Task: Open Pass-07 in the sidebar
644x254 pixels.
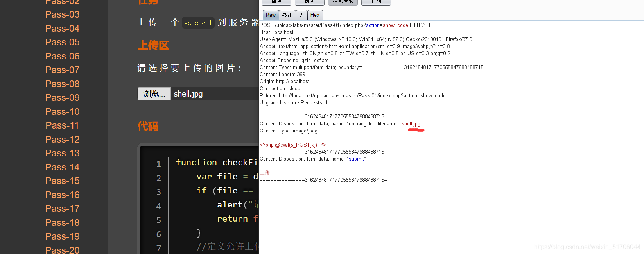Action: tap(62, 70)
